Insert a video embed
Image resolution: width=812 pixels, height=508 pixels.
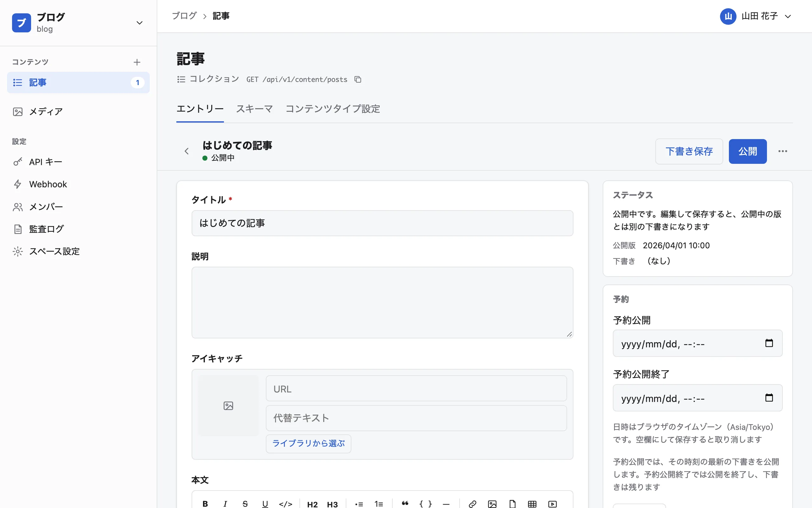(x=552, y=504)
